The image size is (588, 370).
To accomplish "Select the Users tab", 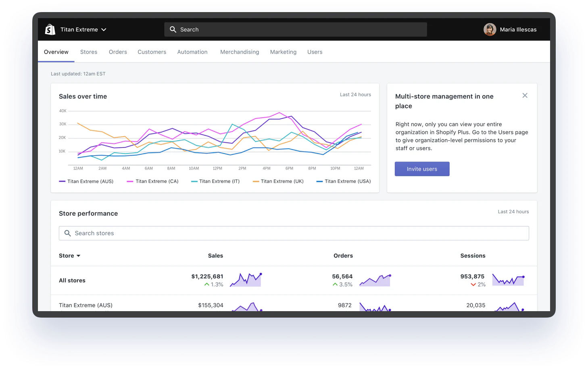I will pos(315,52).
